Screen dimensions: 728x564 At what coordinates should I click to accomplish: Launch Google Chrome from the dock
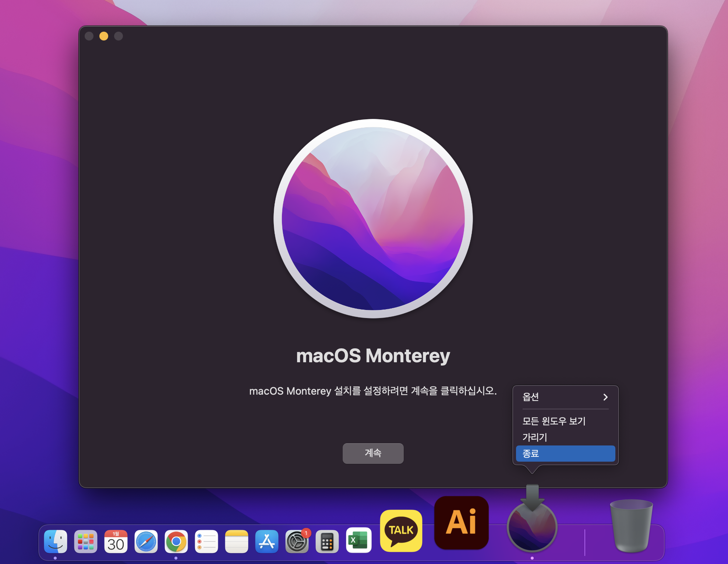click(x=176, y=542)
